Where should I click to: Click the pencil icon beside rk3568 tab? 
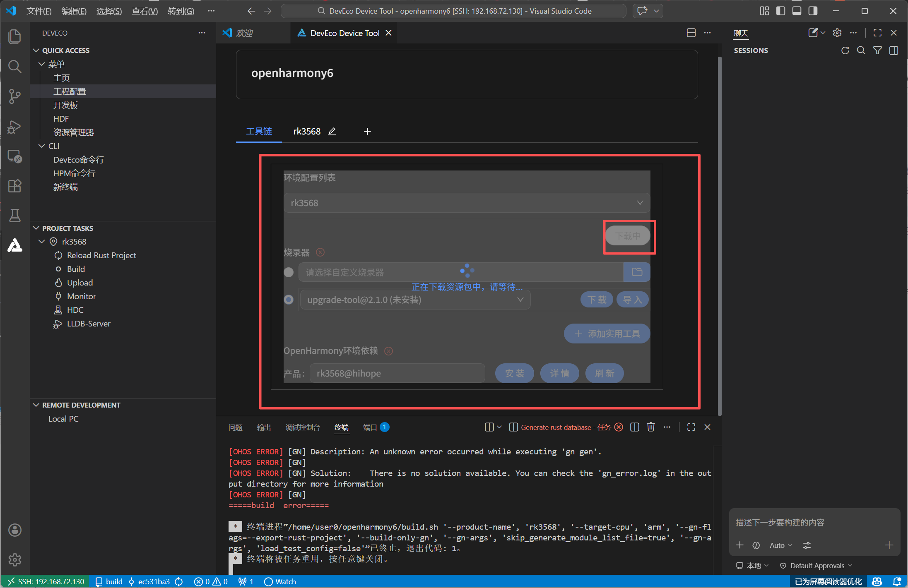[x=332, y=132]
